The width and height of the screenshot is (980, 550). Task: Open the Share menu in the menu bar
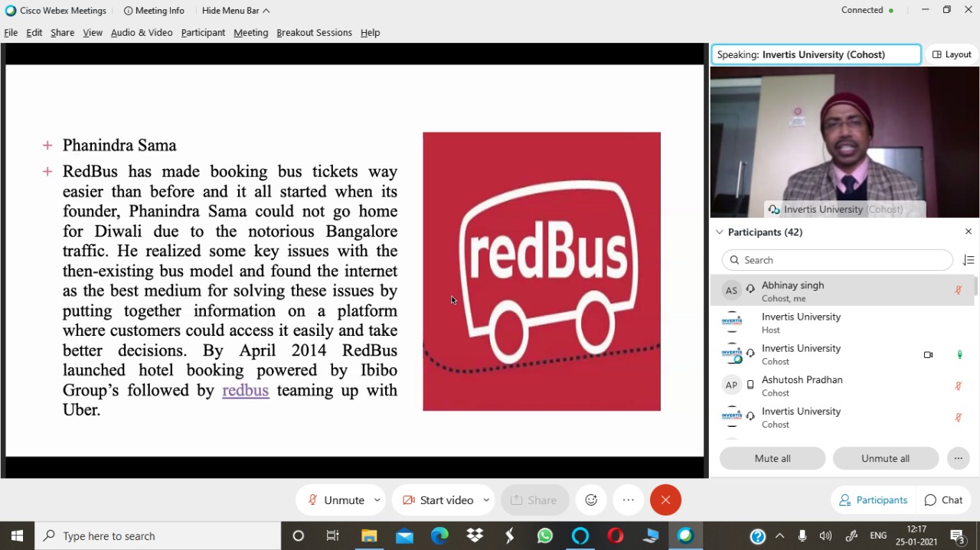pos(63,32)
